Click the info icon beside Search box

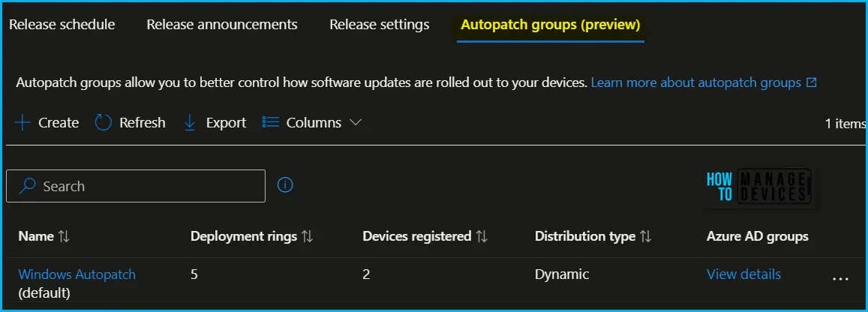point(285,184)
